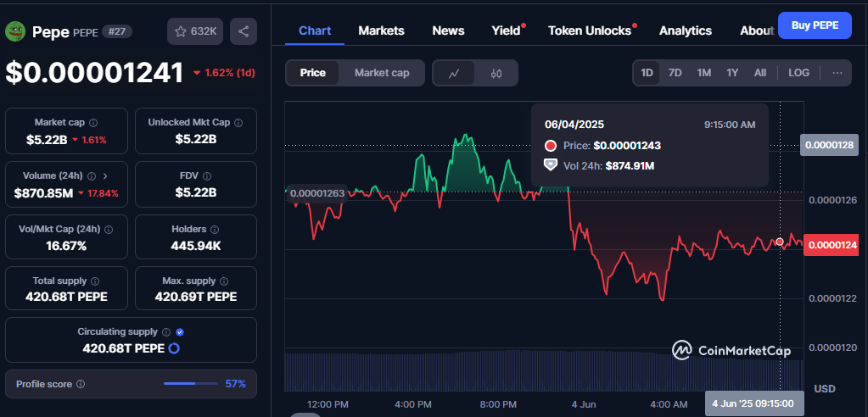Open the Chart tab
The height and width of the screenshot is (417, 868).
315,31
